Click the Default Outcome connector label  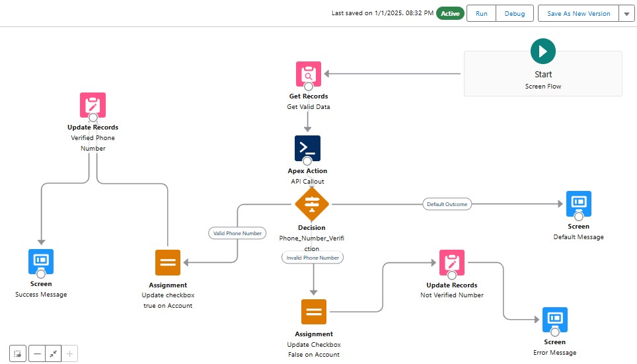click(x=447, y=204)
